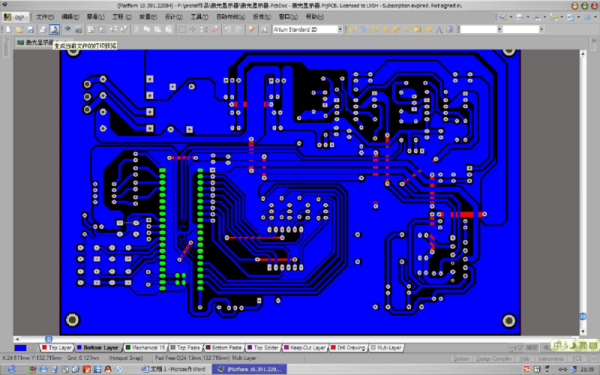Image resolution: width=600 pixels, height=375 pixels.
Task: Switch to the Keep-Out Layer tab
Action: tap(305, 348)
